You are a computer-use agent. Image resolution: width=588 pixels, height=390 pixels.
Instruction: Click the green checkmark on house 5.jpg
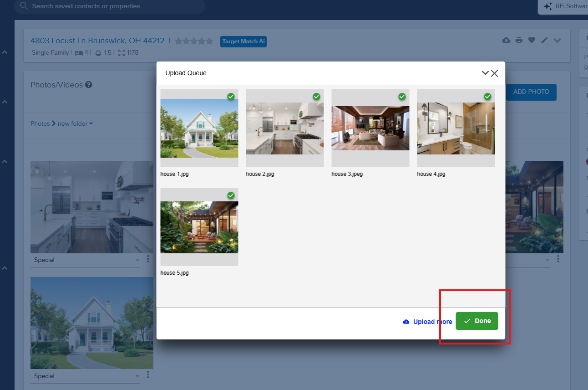(231, 195)
